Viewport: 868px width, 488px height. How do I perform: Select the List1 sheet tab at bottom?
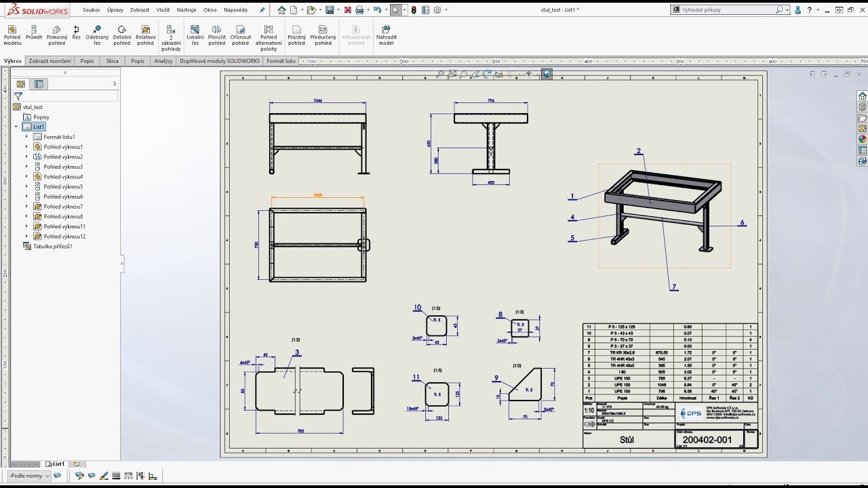55,464
